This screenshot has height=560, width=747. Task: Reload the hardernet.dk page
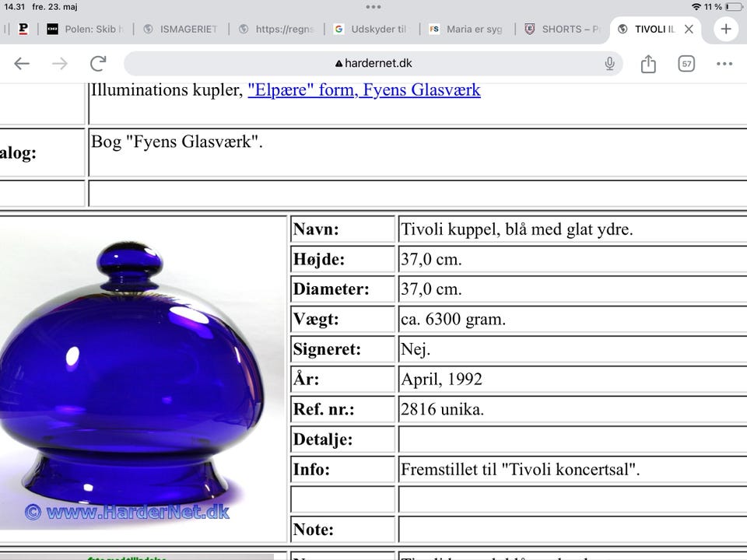tap(98, 63)
